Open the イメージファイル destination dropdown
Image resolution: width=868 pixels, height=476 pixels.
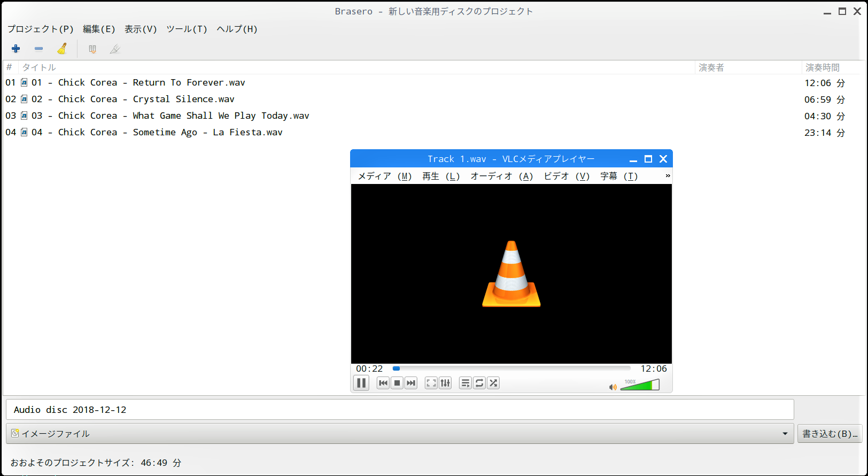pyautogui.click(x=400, y=434)
